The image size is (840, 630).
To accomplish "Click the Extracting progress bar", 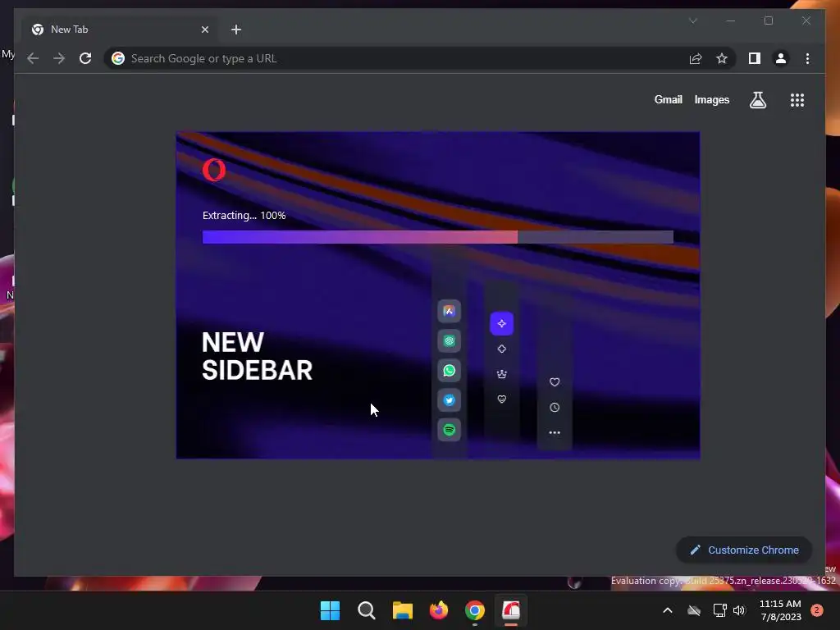I will (438, 237).
